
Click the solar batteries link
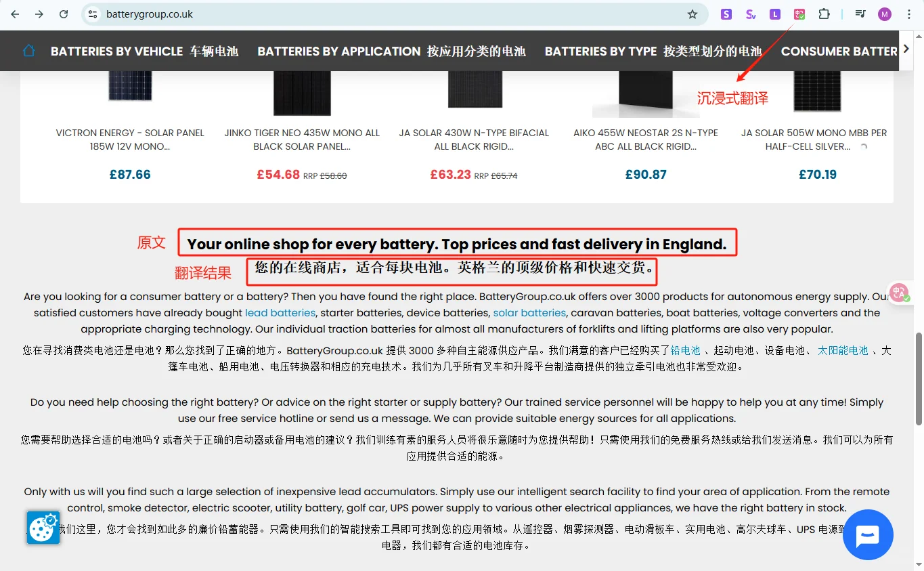529,312
